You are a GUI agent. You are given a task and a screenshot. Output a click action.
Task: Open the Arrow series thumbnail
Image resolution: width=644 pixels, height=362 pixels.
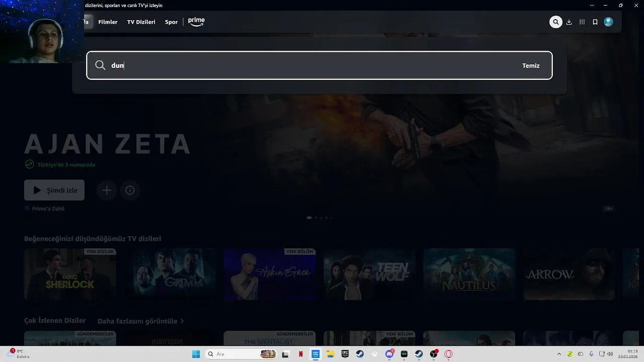[569, 274]
